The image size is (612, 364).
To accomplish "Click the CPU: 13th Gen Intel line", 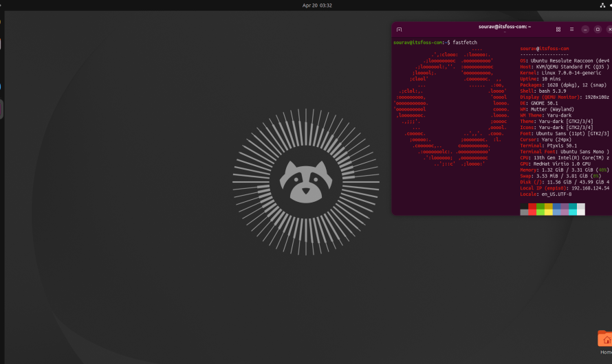I will (565, 157).
